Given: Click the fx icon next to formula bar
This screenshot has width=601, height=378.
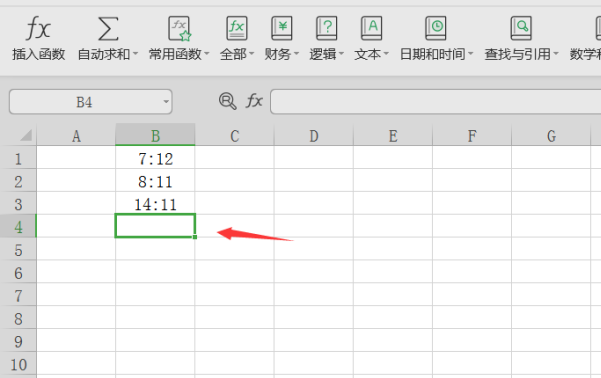Looking at the screenshot, I should tap(254, 101).
